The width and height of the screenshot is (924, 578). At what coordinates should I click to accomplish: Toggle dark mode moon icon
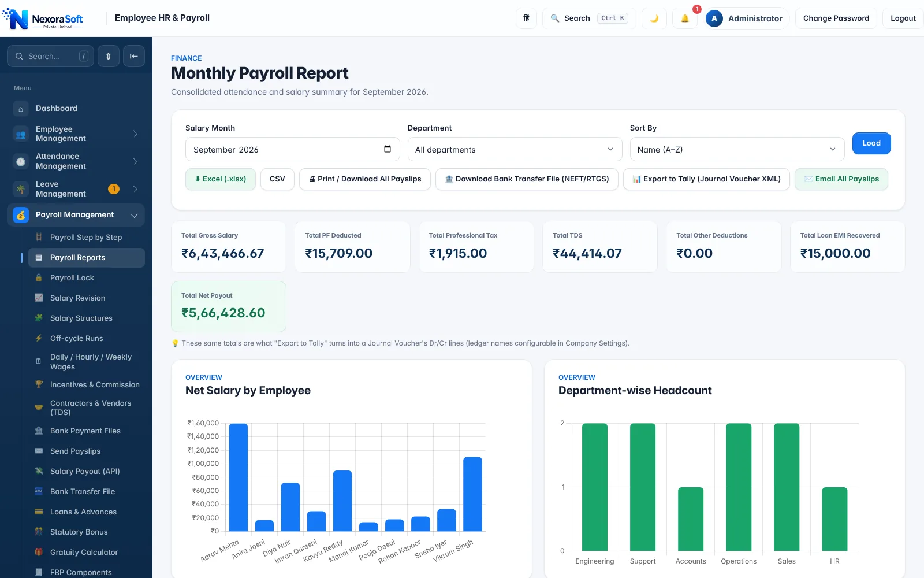654,18
